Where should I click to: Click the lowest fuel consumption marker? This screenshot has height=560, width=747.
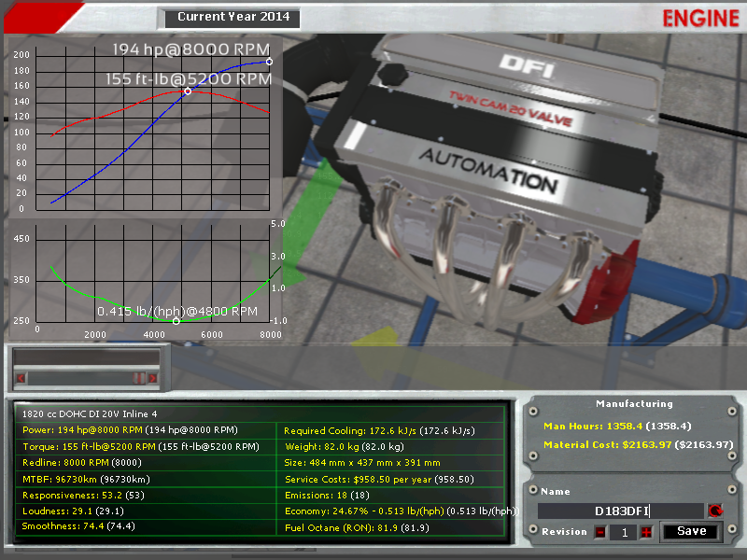(176, 321)
